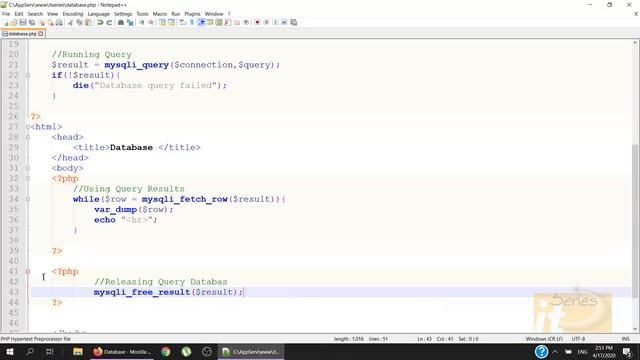Click the Zoom Out toolbar icon

pos(151,22)
